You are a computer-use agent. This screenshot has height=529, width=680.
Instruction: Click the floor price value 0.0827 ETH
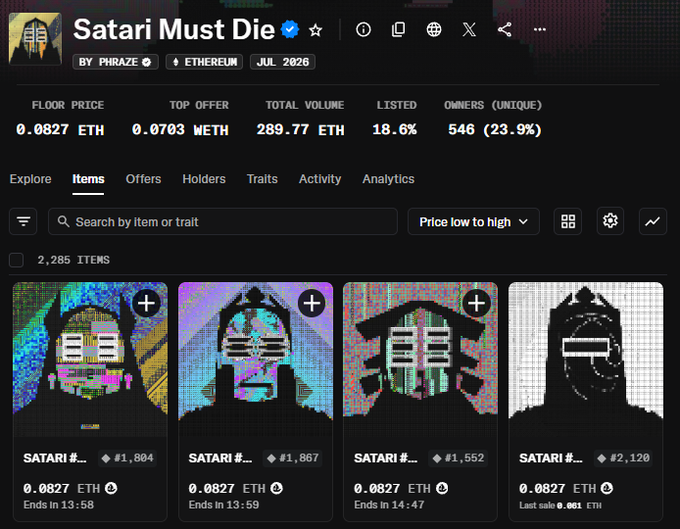60,130
